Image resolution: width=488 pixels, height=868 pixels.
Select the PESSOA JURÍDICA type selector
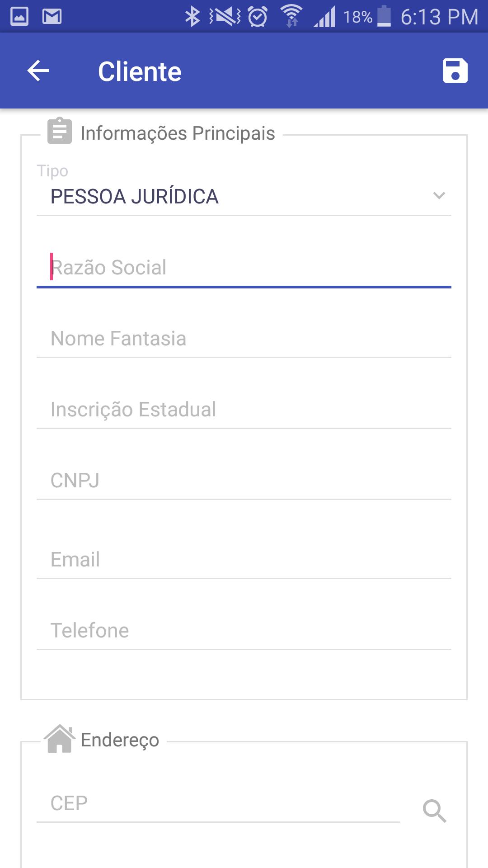pyautogui.click(x=244, y=197)
